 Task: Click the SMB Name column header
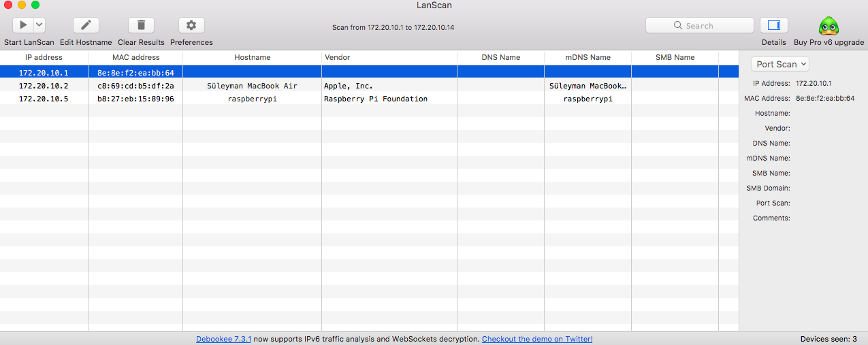click(x=675, y=57)
